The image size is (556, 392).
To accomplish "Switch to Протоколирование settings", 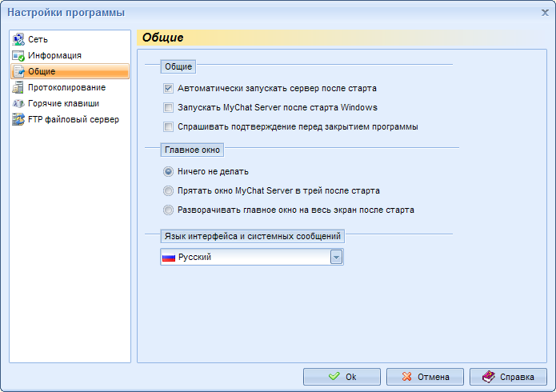I will coord(70,88).
